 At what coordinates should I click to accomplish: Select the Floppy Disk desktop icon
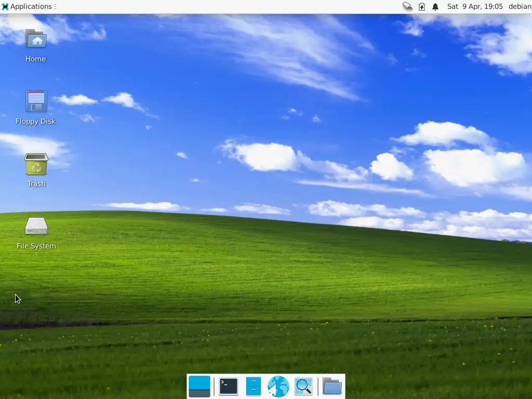point(36,101)
